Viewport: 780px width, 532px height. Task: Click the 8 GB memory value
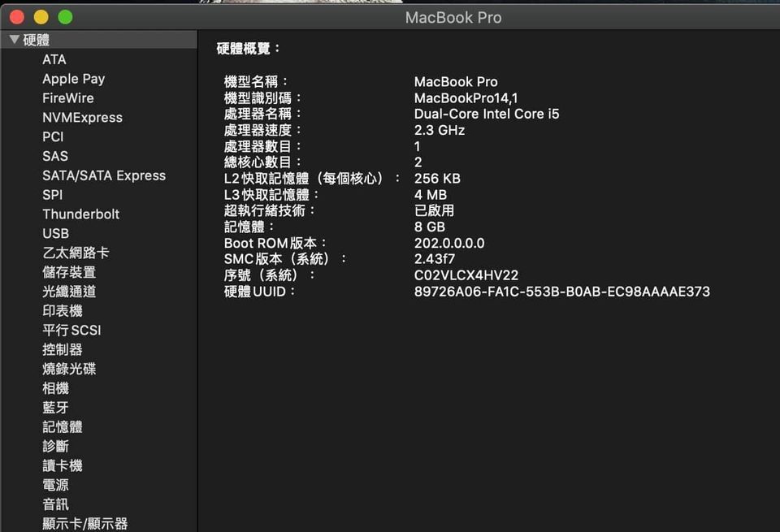[429, 227]
